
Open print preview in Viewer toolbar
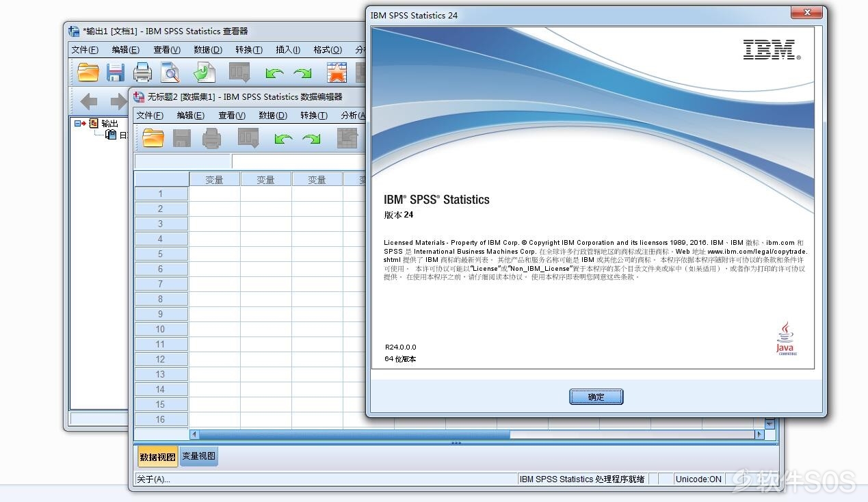point(170,72)
